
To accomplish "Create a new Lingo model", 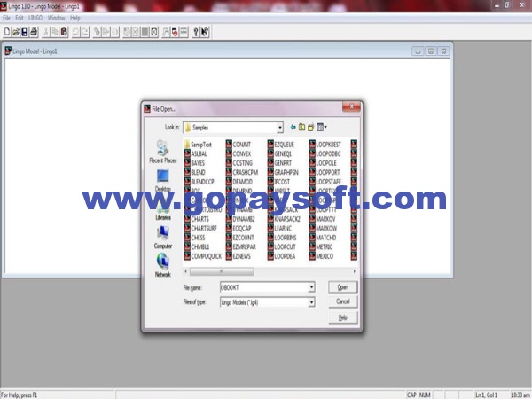I will pyautogui.click(x=7, y=32).
